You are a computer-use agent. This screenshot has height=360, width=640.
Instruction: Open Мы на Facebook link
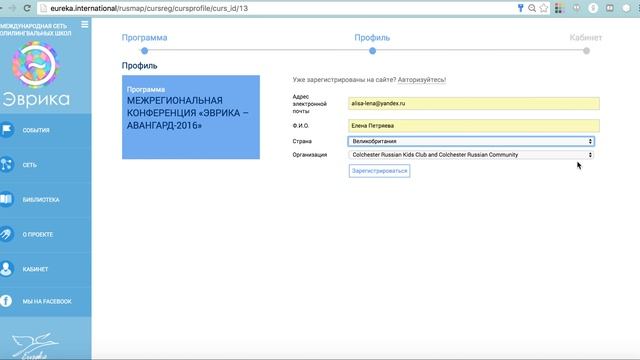click(x=47, y=301)
